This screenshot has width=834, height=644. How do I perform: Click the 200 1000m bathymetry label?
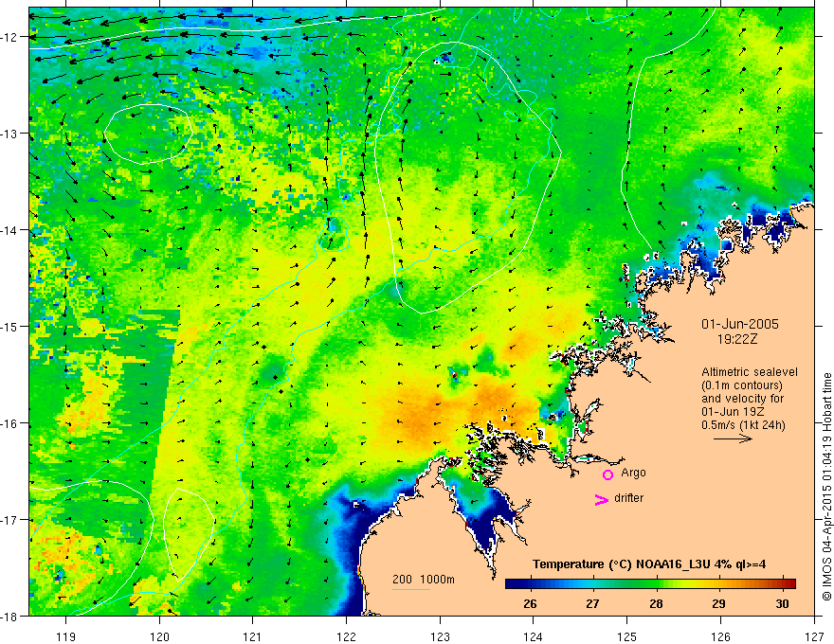click(x=424, y=580)
